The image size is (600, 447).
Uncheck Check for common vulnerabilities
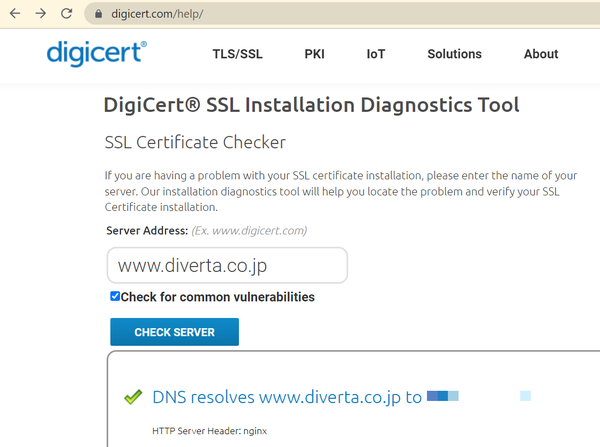tap(115, 296)
